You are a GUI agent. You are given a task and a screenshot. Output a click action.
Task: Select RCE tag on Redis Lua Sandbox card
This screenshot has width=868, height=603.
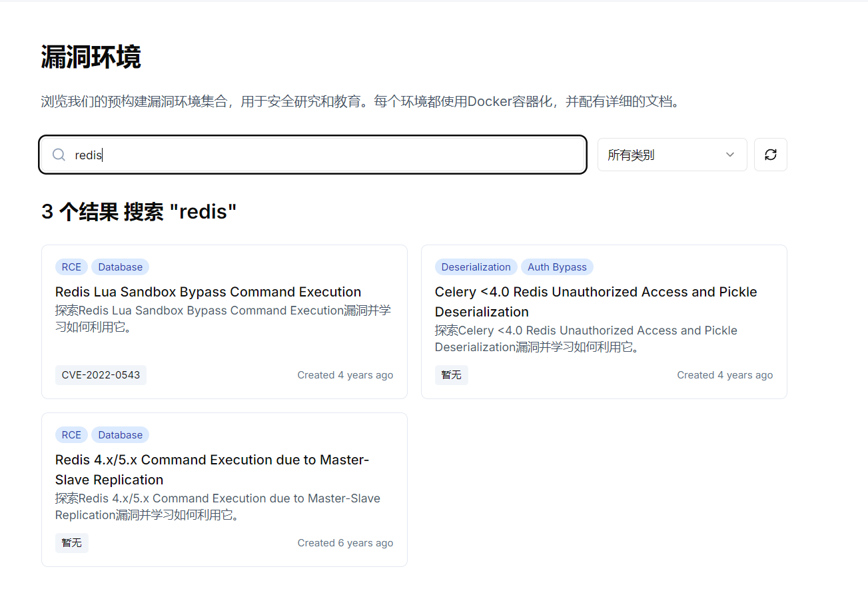click(71, 267)
